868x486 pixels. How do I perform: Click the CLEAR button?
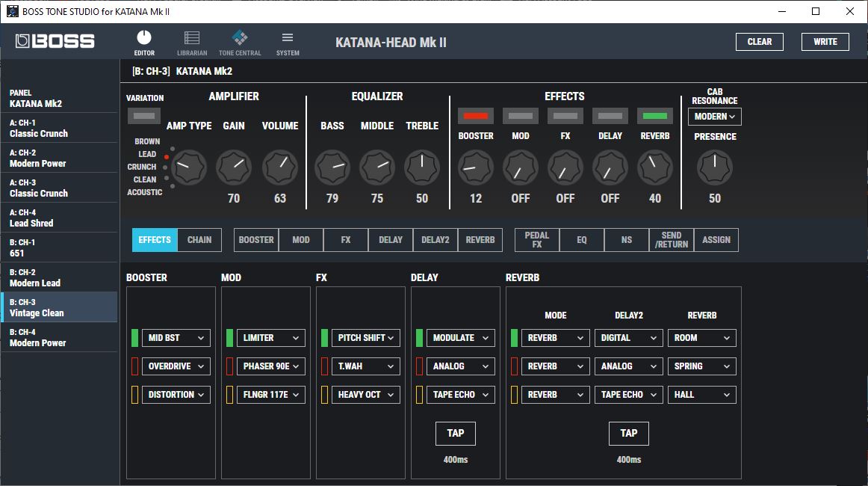tap(760, 42)
